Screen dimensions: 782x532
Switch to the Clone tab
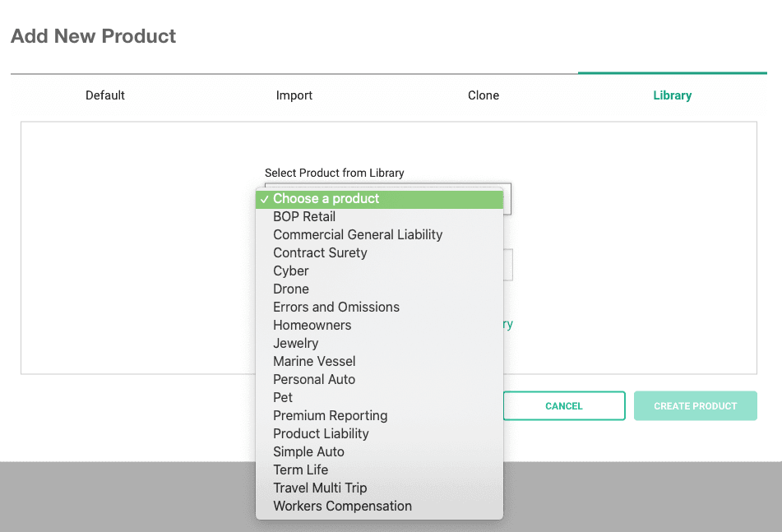pyautogui.click(x=484, y=95)
